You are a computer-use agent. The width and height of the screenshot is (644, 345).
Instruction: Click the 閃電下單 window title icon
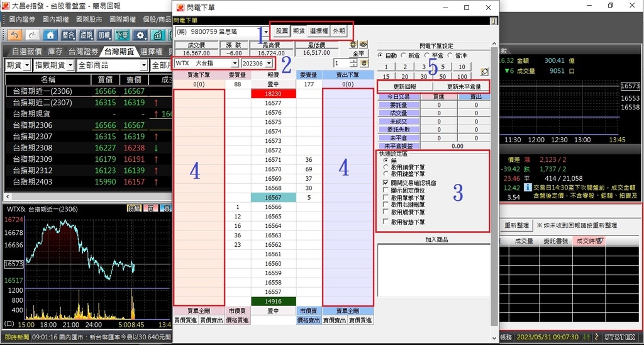[179, 8]
